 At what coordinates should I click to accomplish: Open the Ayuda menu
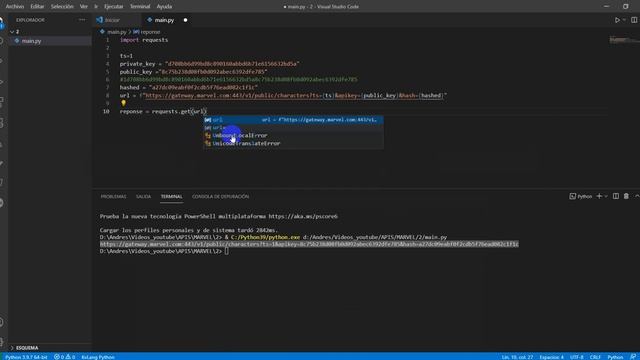164,7
